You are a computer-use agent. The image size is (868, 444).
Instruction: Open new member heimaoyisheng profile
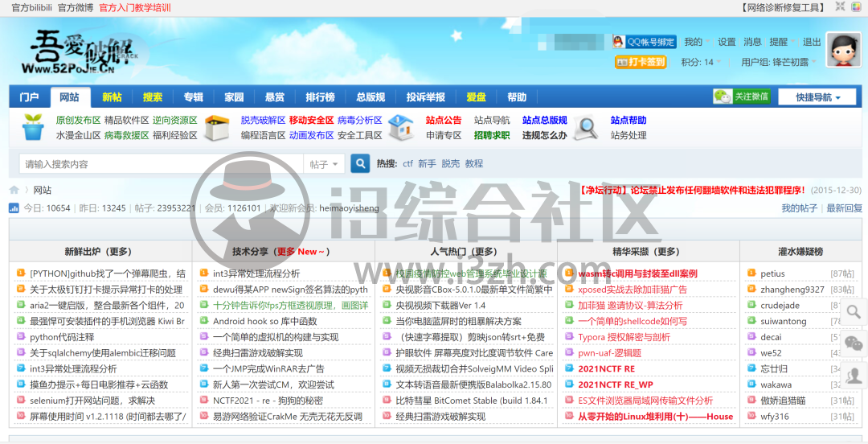click(x=350, y=208)
